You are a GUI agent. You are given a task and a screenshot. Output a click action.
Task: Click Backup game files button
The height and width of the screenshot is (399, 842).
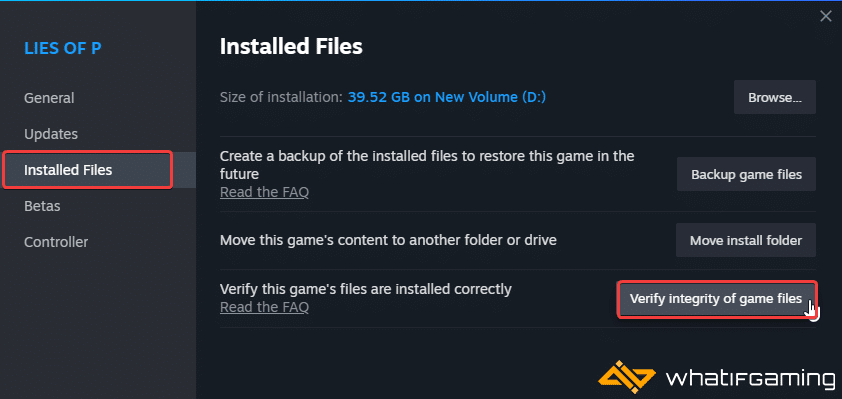click(x=746, y=175)
